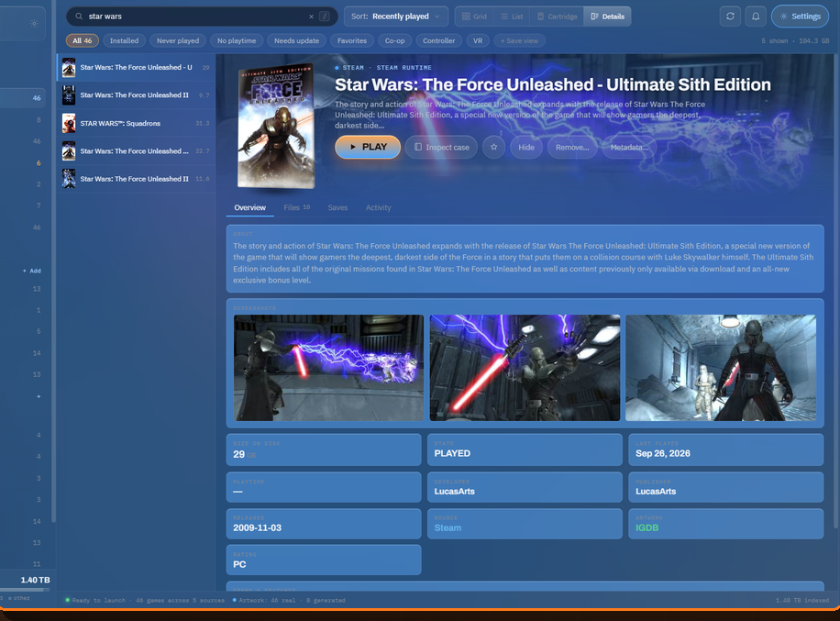Open Metadata... dialog
This screenshot has width=840, height=621.
(x=629, y=148)
